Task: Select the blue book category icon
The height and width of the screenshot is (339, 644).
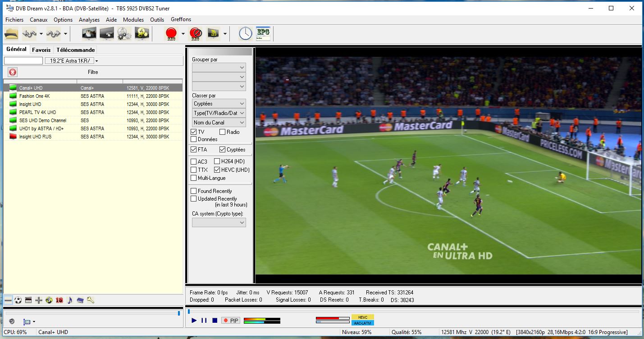Action: (x=80, y=300)
